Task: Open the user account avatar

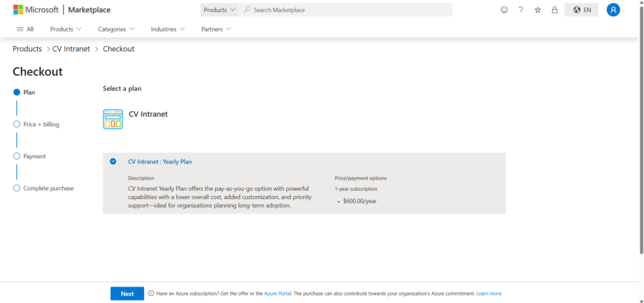Action: click(x=613, y=10)
